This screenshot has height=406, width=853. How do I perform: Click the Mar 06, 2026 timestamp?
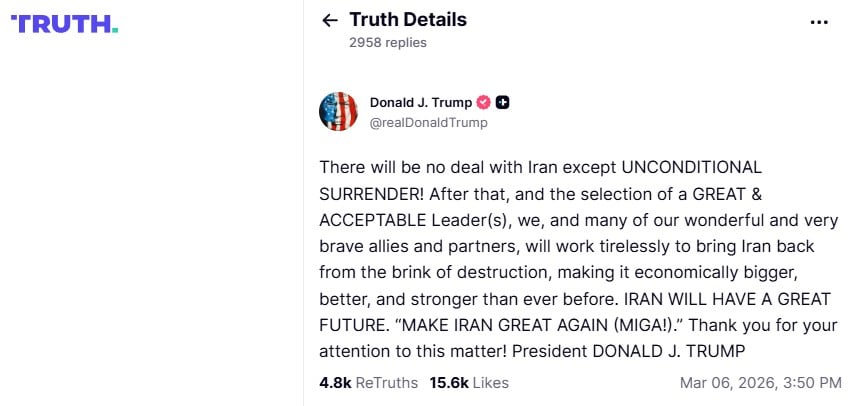[760, 382]
